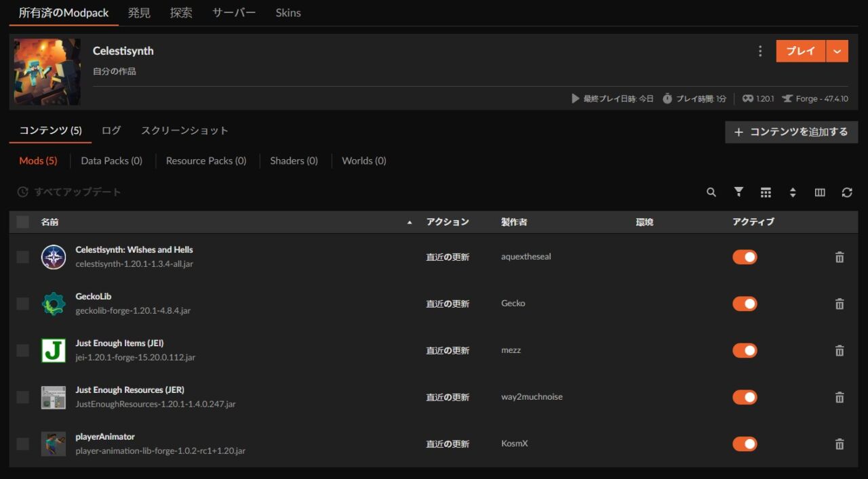Screen dimensions: 868x479
Task: Open the ログ tab
Action: [111, 130]
